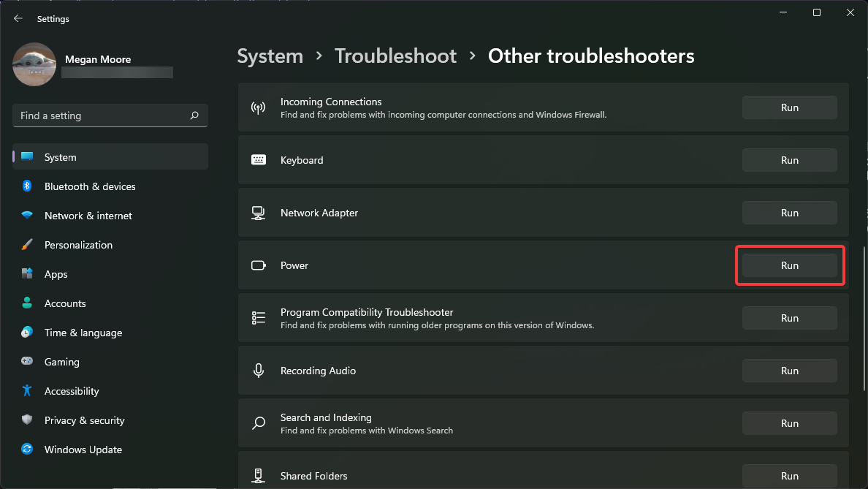Navigate back using the Troubleshoot breadcrumb link
868x489 pixels.
pos(395,56)
